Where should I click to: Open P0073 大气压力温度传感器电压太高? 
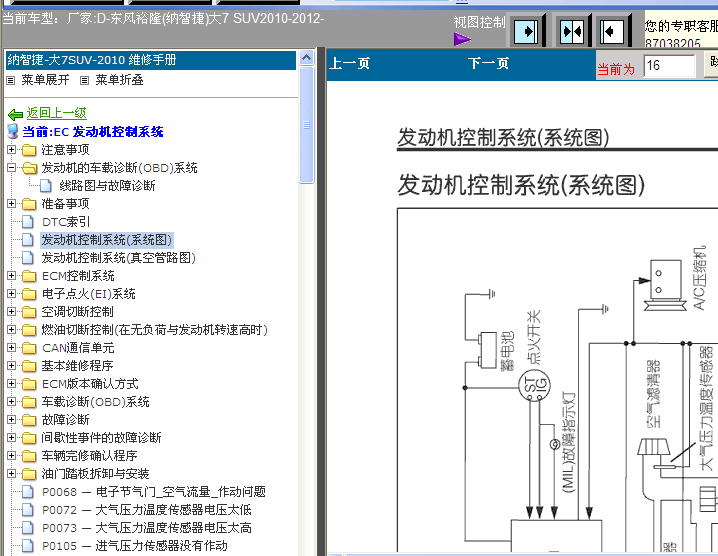(x=147, y=528)
